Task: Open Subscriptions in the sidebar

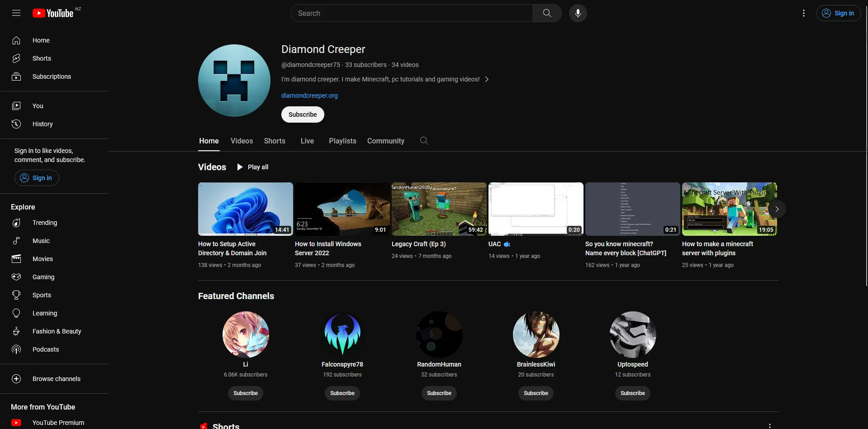Action: (54, 76)
